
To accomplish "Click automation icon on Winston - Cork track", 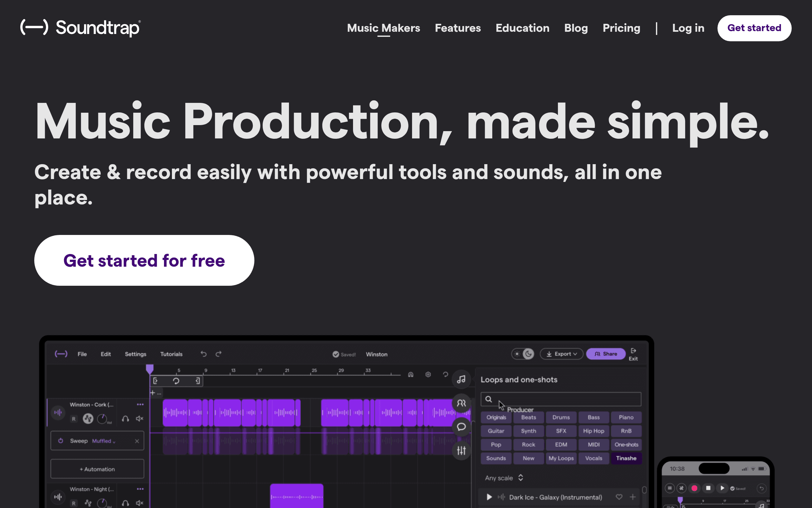I will (x=88, y=419).
